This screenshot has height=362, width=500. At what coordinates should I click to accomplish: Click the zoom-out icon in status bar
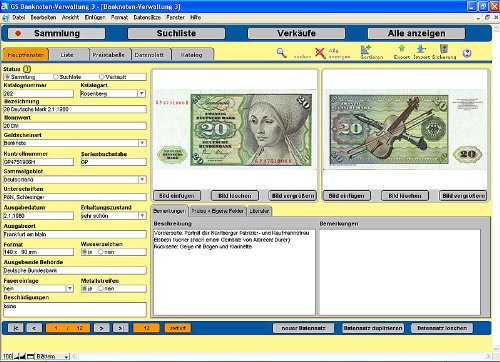17,356
